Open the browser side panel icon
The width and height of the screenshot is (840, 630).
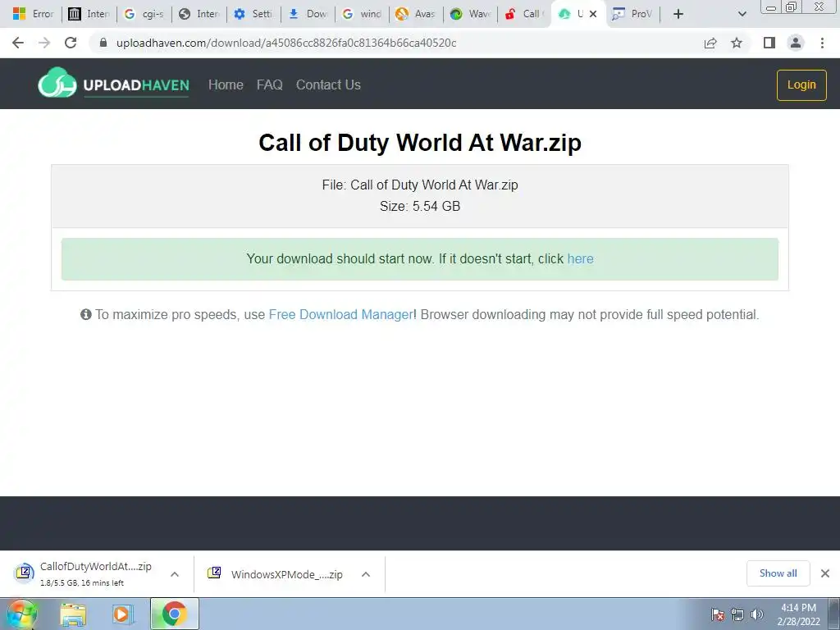769,43
